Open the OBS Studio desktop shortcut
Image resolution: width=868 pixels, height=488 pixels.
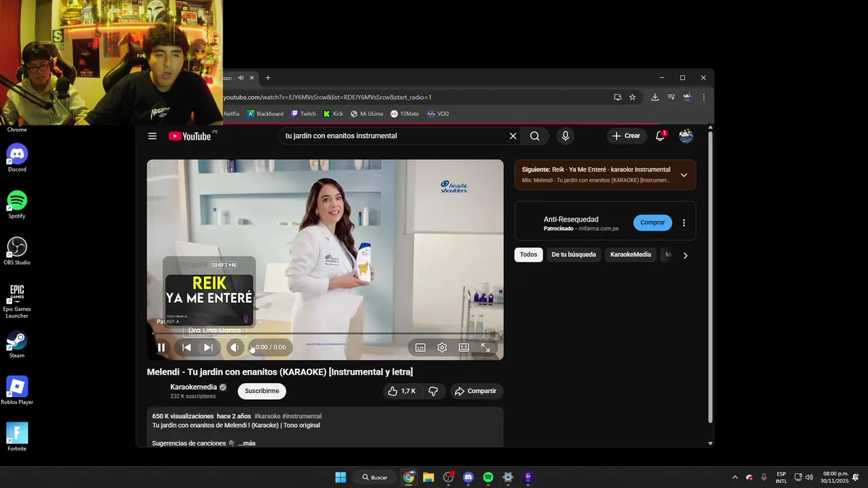point(17,251)
